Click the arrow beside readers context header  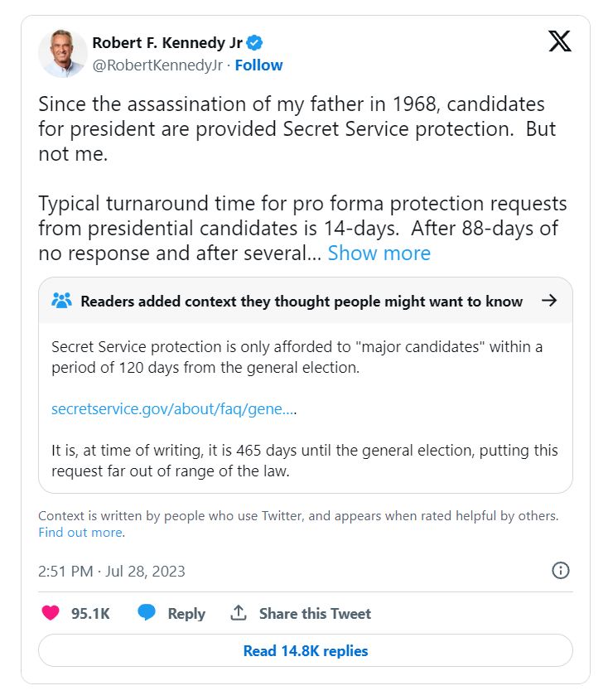click(548, 301)
